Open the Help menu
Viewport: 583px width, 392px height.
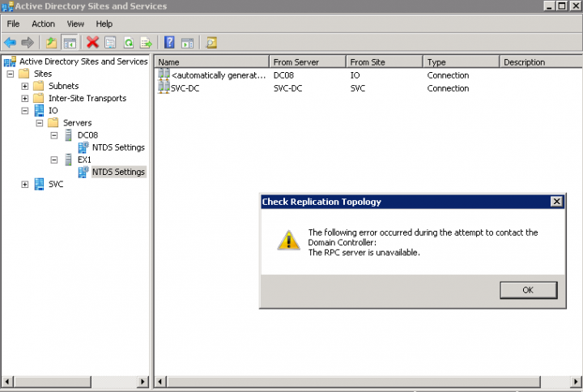pyautogui.click(x=104, y=23)
